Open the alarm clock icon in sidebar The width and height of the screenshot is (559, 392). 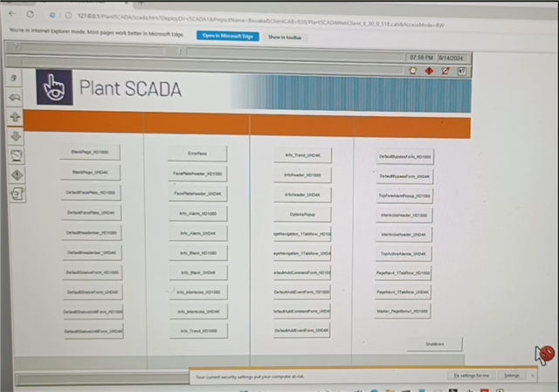point(16,155)
